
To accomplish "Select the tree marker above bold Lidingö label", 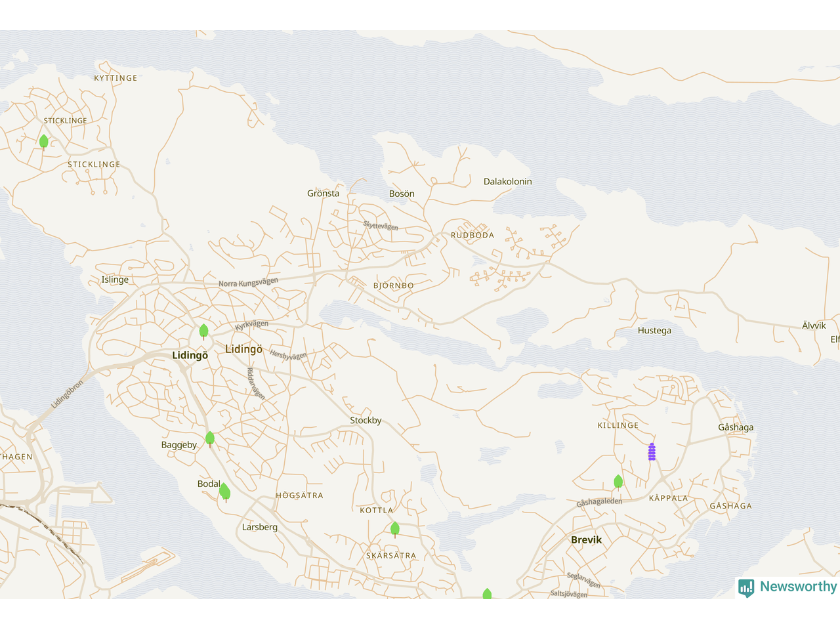I will [x=203, y=331].
